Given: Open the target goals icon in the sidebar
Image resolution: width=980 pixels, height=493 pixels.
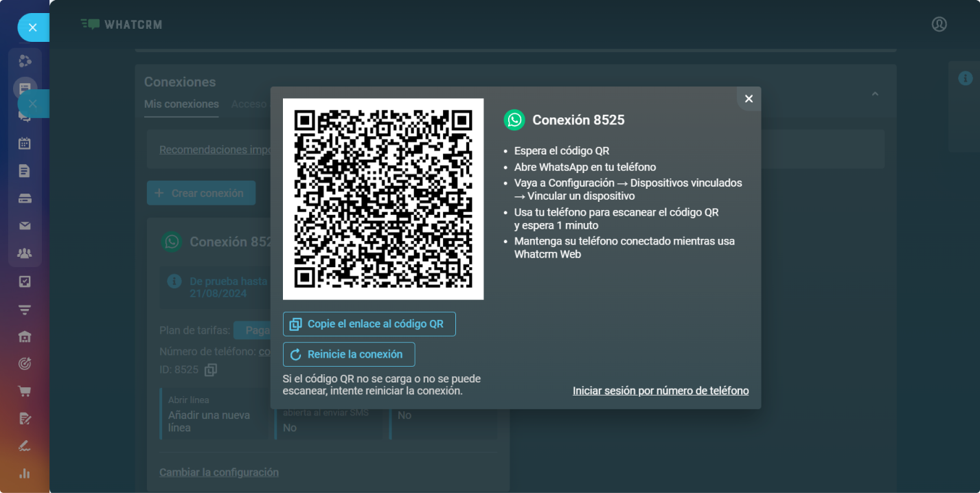Looking at the screenshot, I should tap(25, 364).
